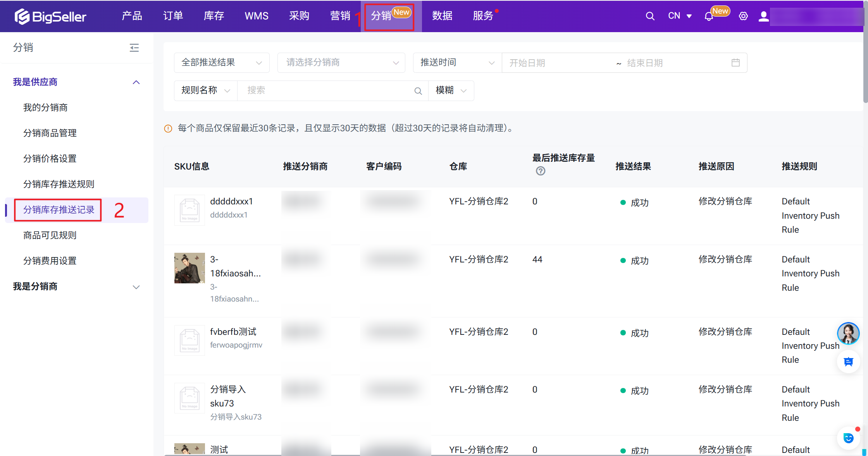
Task: Collapse the sidebar using the menu-fold icon
Action: (x=134, y=48)
